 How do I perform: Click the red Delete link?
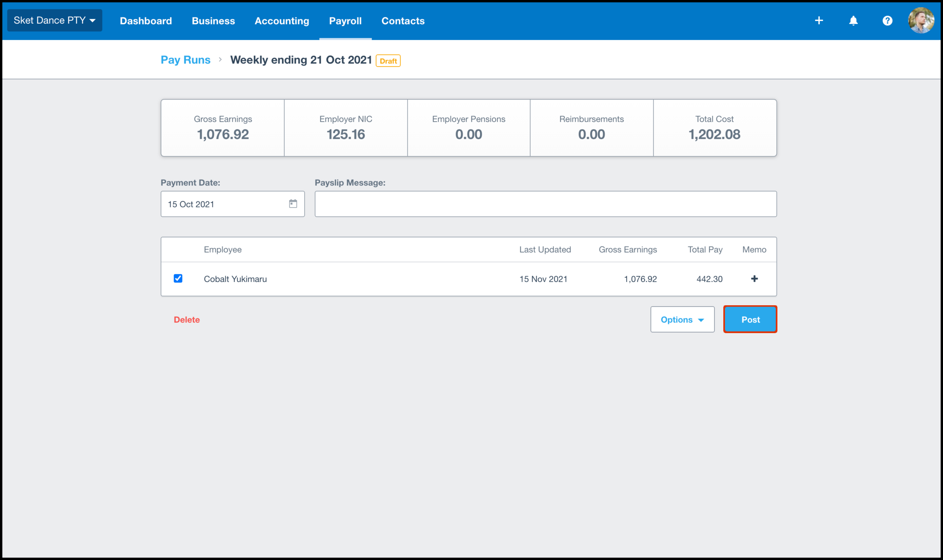187,320
